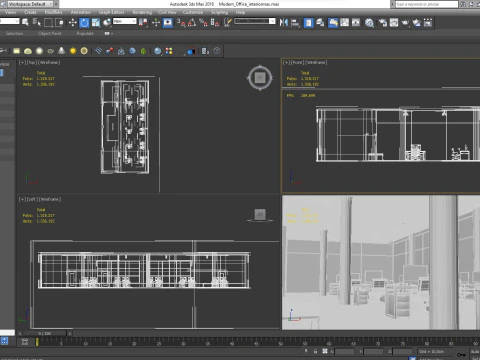
Task: Click the cone primitive icon in toolbar
Action: click(61, 51)
